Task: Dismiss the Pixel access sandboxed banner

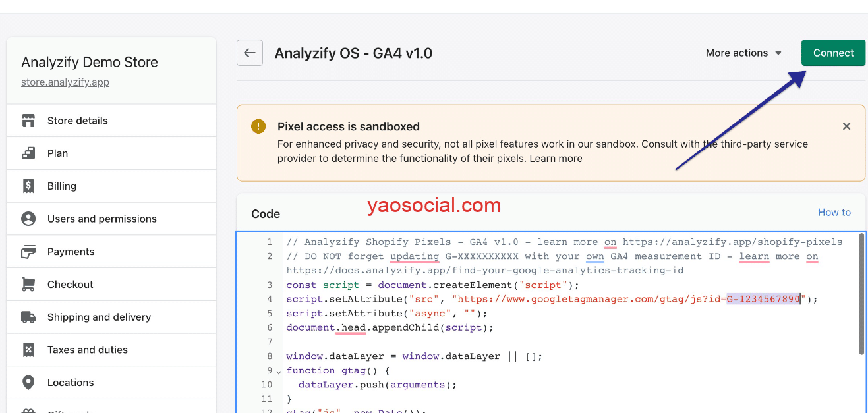Action: pyautogui.click(x=847, y=126)
